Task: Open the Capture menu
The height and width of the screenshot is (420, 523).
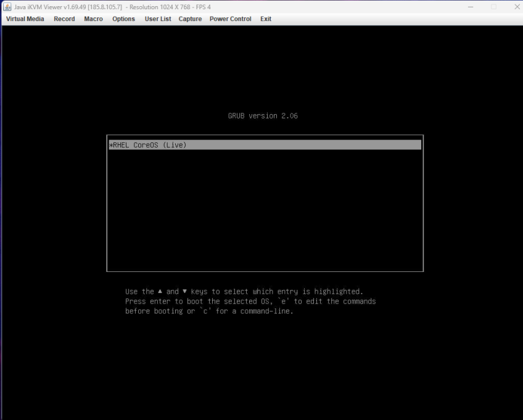Action: pos(190,19)
